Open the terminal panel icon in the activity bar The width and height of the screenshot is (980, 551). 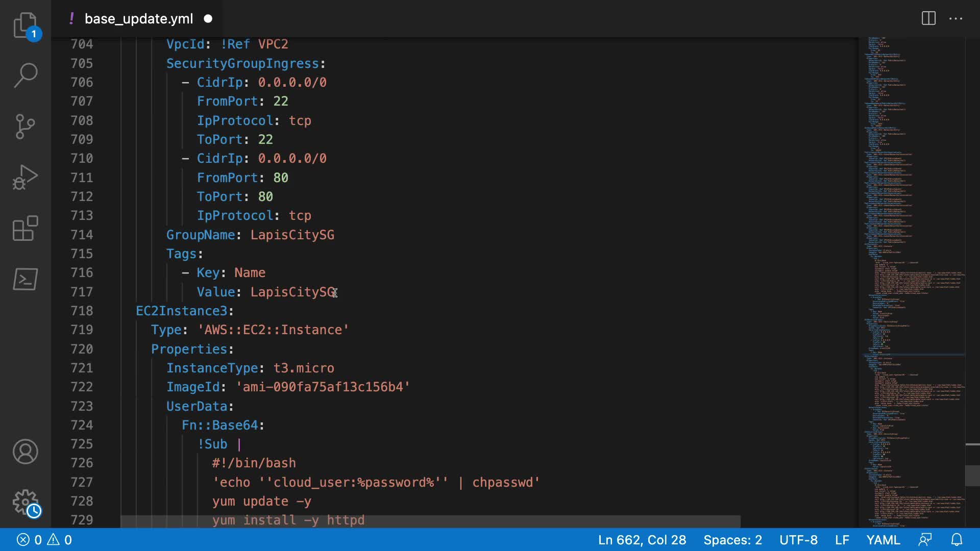(x=25, y=279)
